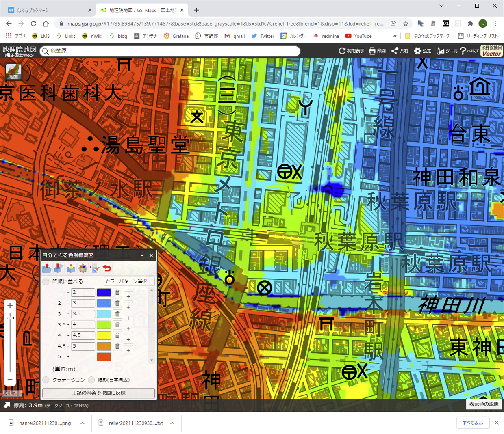The image size is (504, 434).
Task: Toggle the グラデーション gradation option
Action: [46, 380]
